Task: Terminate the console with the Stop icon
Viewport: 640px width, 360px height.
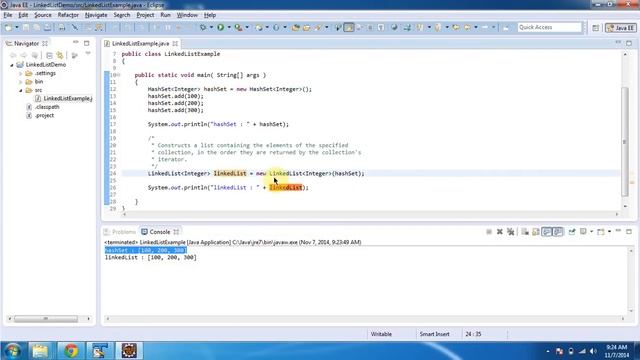Action: coord(489,232)
